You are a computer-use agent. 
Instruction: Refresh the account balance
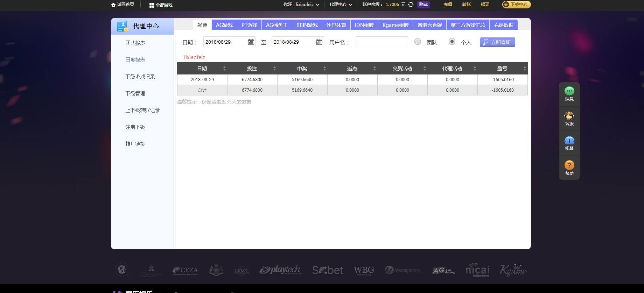[x=411, y=5]
